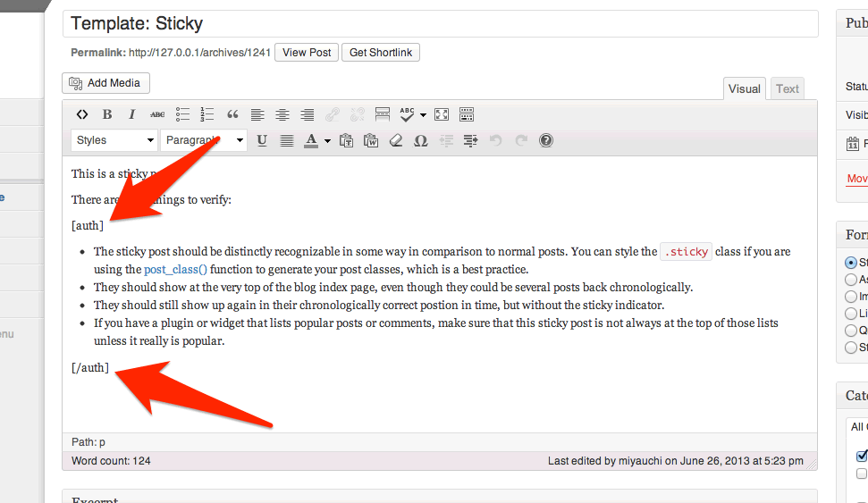
Task: Insert a blockquote
Action: [232, 114]
